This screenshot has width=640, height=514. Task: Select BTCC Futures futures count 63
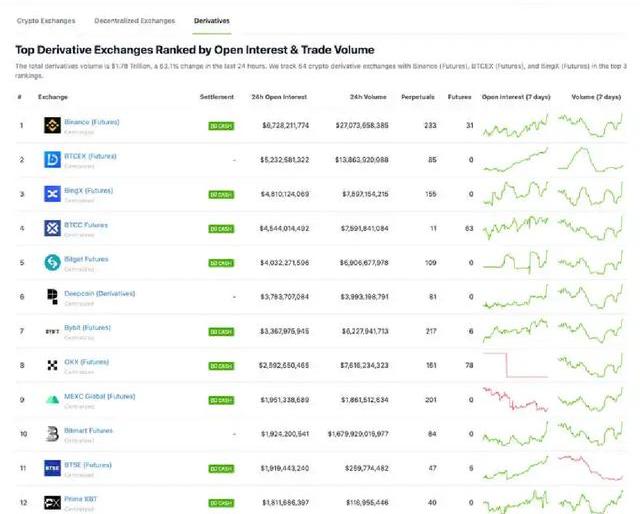click(469, 228)
